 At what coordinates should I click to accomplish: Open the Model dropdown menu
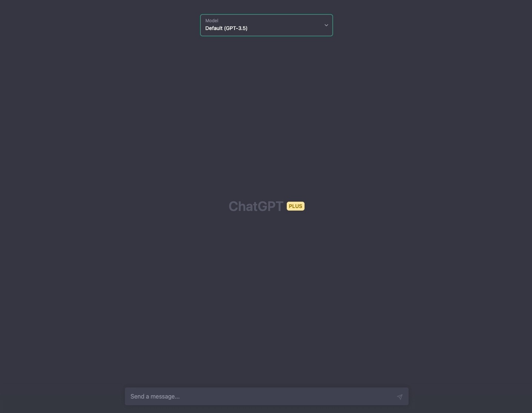tap(266, 25)
